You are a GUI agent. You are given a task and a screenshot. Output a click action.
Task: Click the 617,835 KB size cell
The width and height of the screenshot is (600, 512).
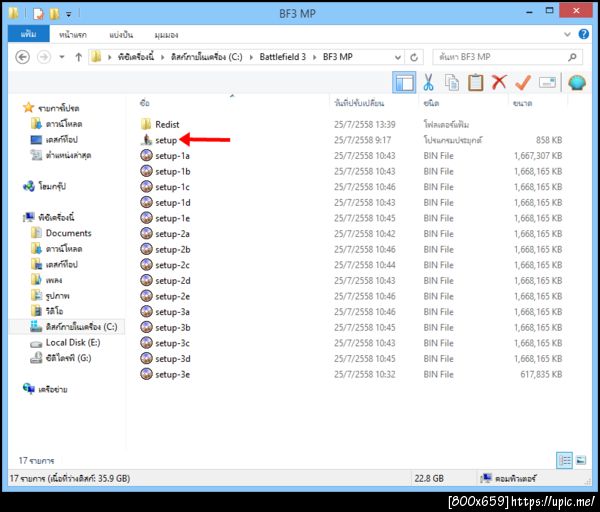tap(541, 374)
